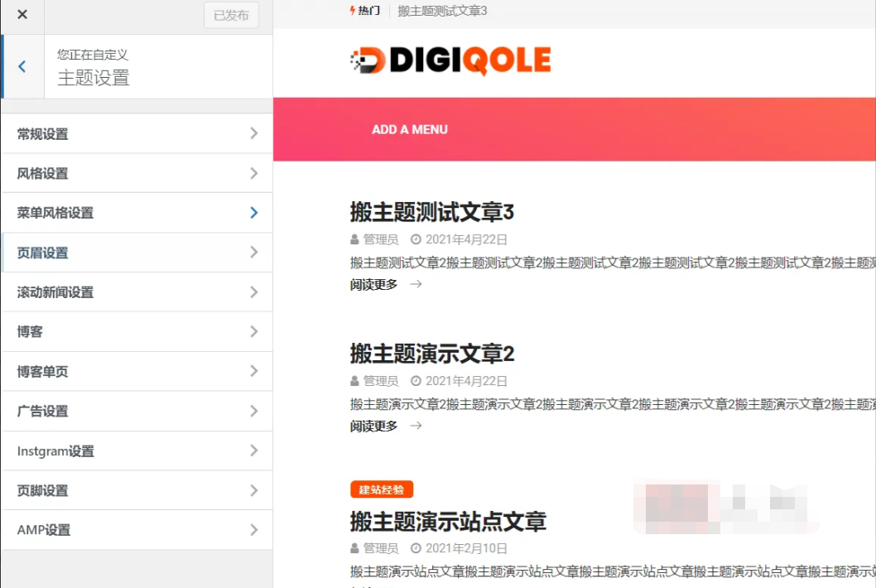The height and width of the screenshot is (588, 876).
Task: Click clock icon under 搬主题演示文章2
Action: [416, 381]
